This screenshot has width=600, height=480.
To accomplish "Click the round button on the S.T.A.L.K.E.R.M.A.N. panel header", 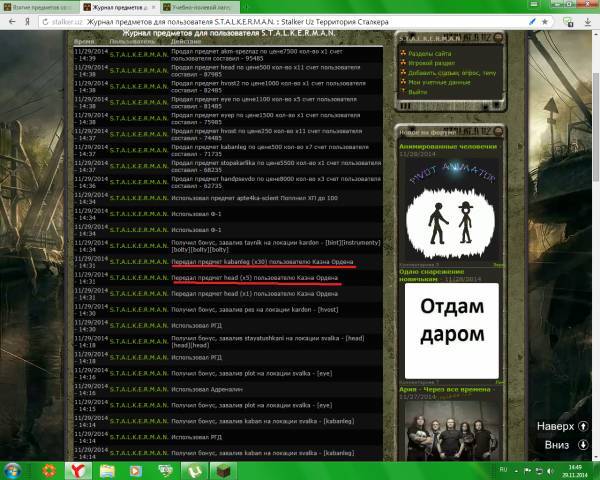I will pyautogui.click(x=498, y=37).
